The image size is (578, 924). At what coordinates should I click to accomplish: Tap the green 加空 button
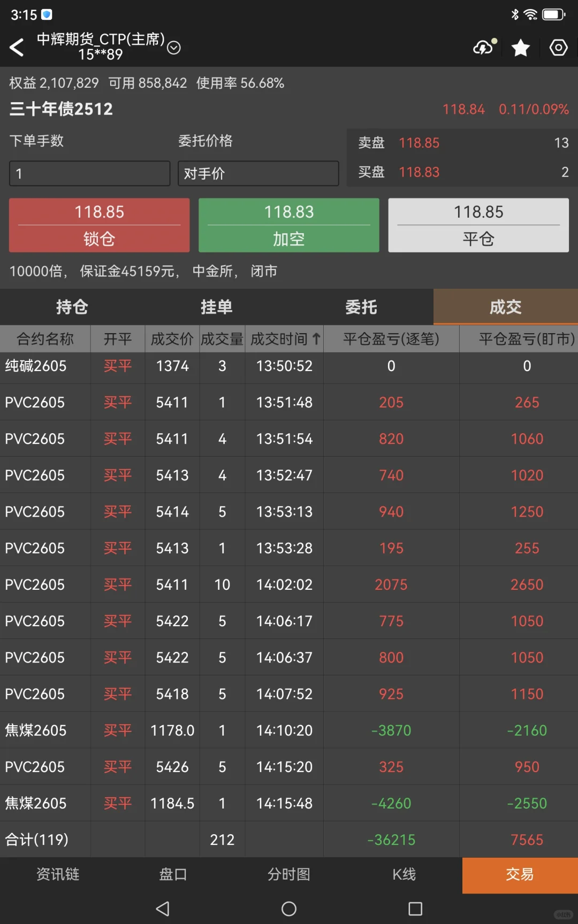pyautogui.click(x=289, y=225)
